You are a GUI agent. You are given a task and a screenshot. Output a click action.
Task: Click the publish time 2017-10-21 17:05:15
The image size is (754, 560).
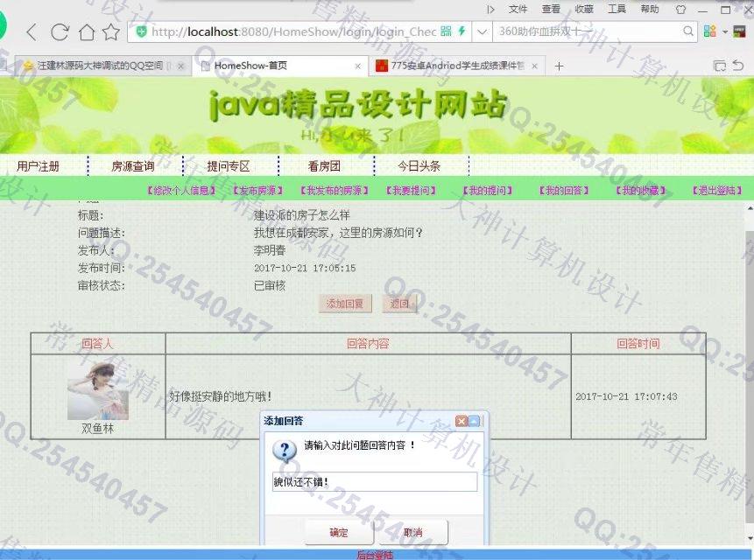(305, 268)
